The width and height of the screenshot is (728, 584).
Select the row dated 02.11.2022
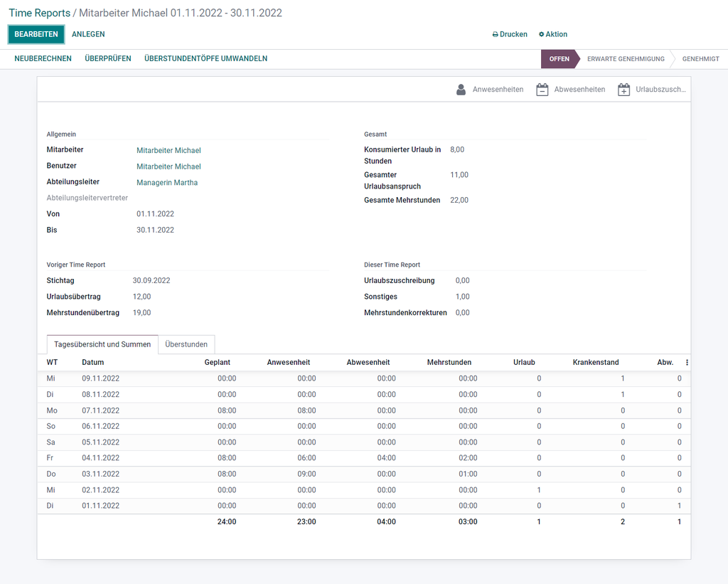coord(364,490)
